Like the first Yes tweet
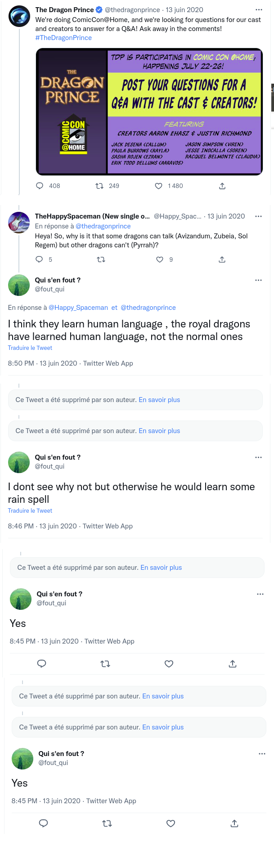 pyautogui.click(x=169, y=664)
